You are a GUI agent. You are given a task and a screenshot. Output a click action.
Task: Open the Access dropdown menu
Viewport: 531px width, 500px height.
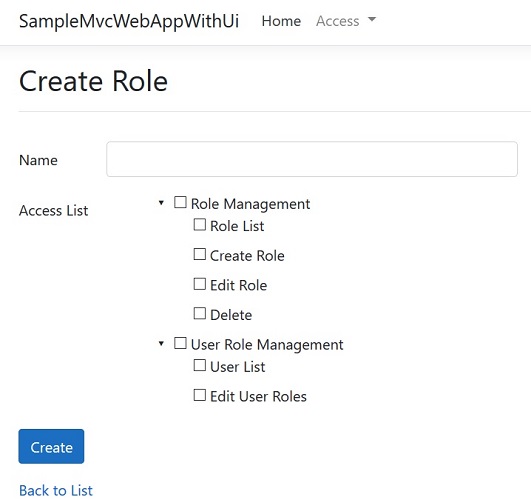(x=346, y=21)
